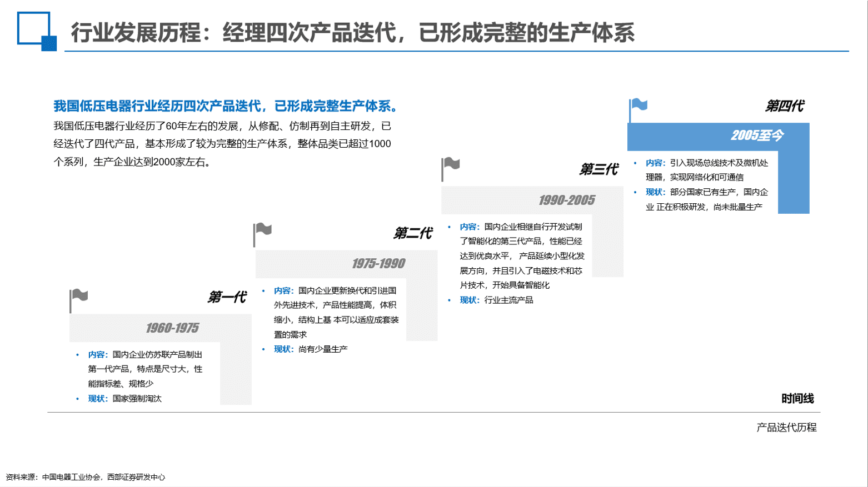Click the blue subheading about 低压电器行业
The image size is (868, 487).
point(226,106)
